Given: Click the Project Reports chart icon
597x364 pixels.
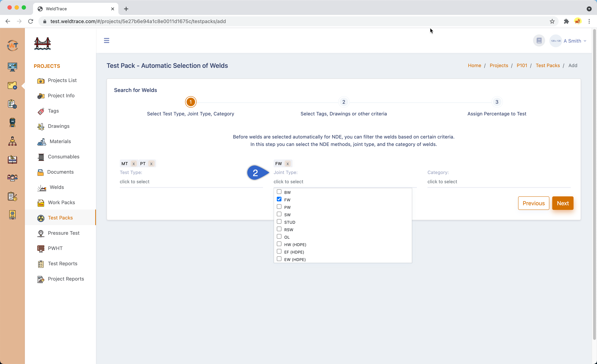Looking at the screenshot, I should coord(41,279).
